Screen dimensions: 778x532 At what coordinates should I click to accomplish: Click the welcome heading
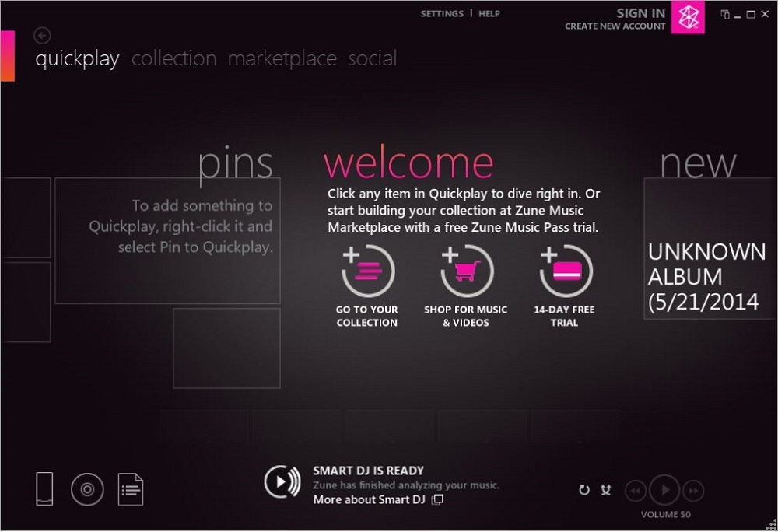pos(408,163)
